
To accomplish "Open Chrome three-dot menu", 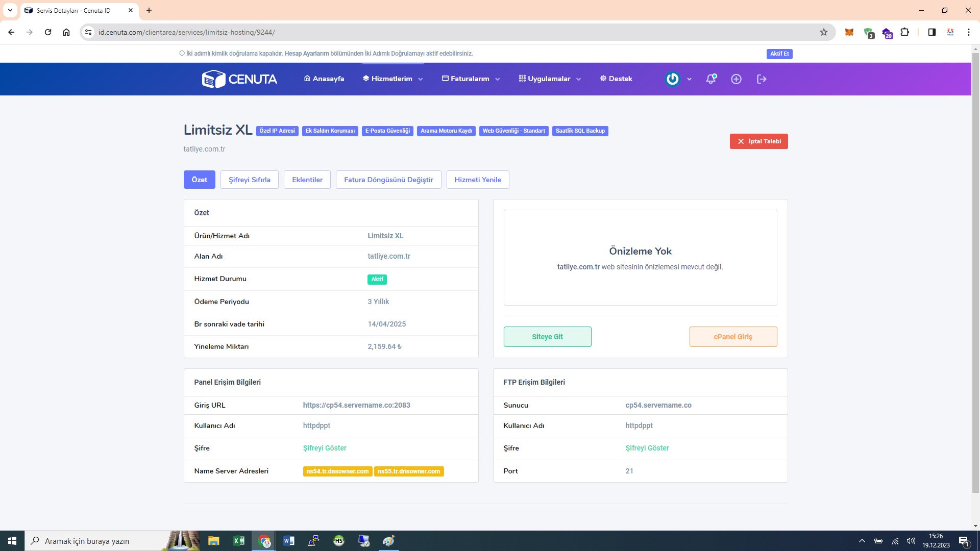I will click(x=968, y=32).
